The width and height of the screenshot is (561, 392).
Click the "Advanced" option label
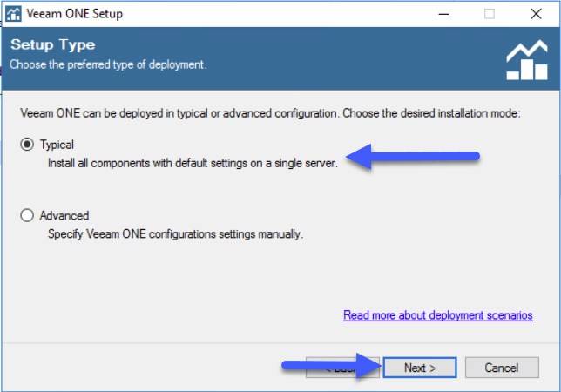(64, 216)
